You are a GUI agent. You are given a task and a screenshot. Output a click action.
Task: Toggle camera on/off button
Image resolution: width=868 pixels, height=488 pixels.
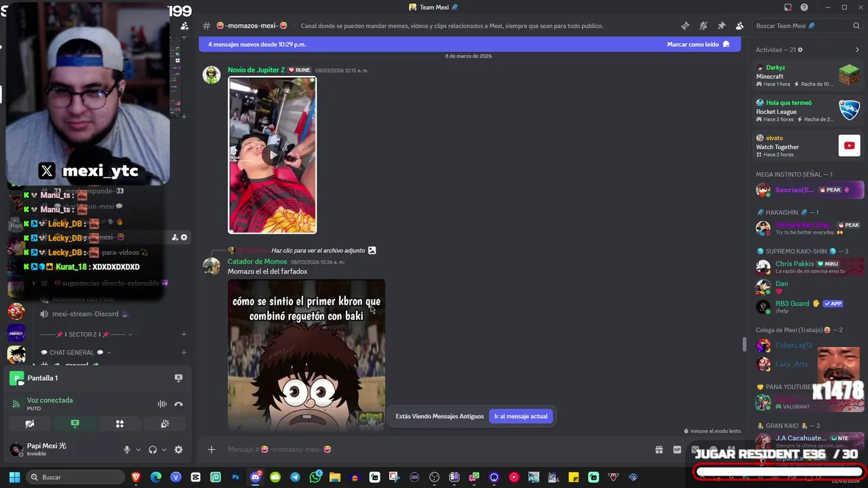(x=30, y=424)
